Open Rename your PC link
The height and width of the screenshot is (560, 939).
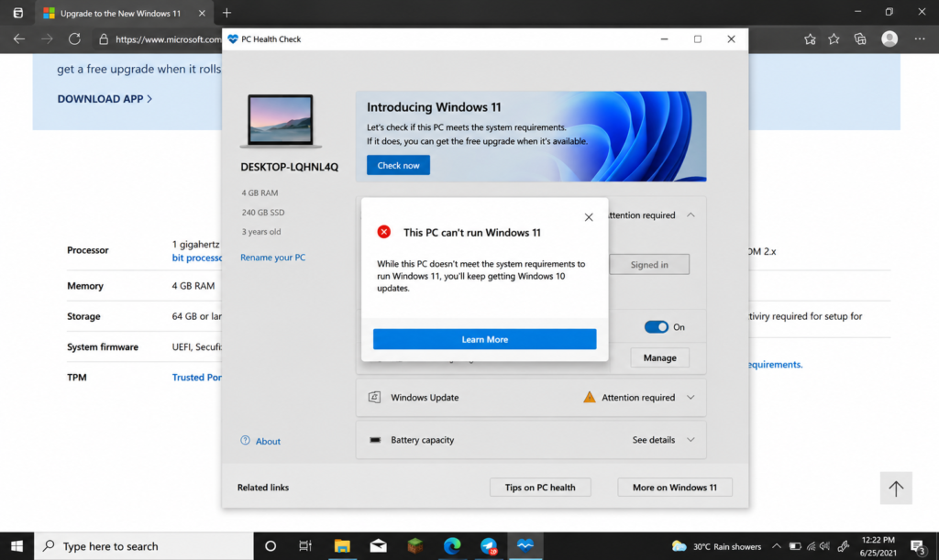[x=272, y=258]
